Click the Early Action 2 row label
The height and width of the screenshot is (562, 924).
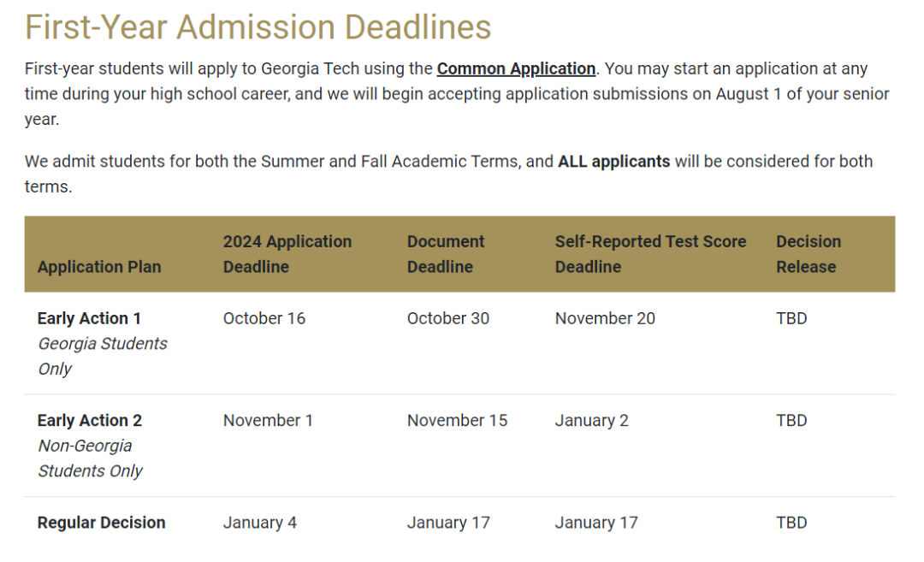click(x=90, y=420)
